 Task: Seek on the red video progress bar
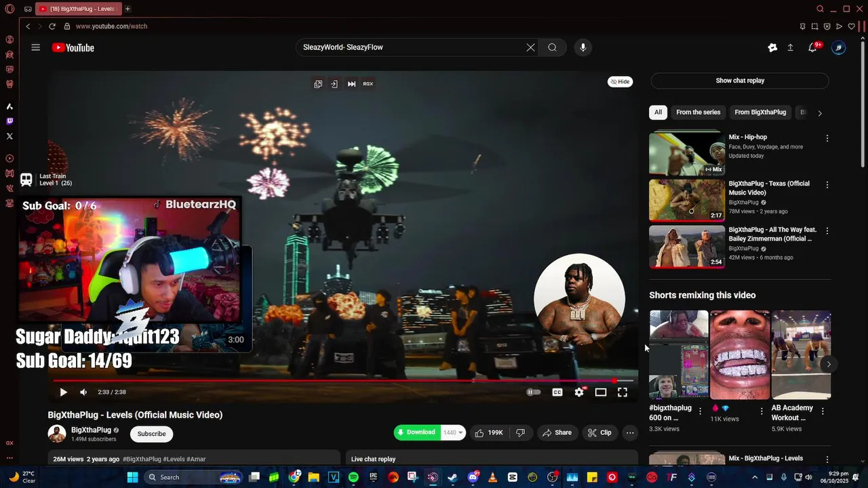(x=344, y=381)
